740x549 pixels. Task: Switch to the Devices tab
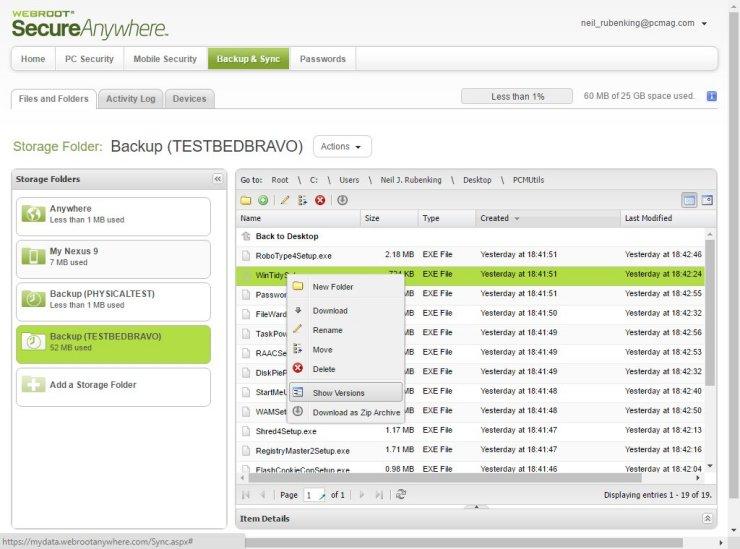click(189, 99)
